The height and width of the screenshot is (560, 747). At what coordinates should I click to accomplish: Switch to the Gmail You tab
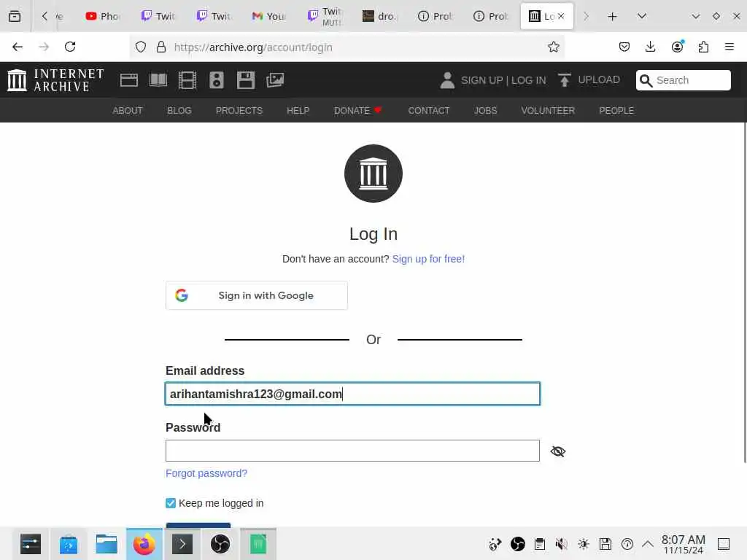268,16
